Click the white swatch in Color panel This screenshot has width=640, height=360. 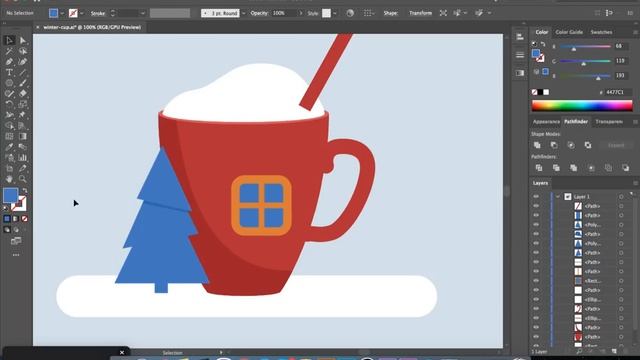point(546,92)
